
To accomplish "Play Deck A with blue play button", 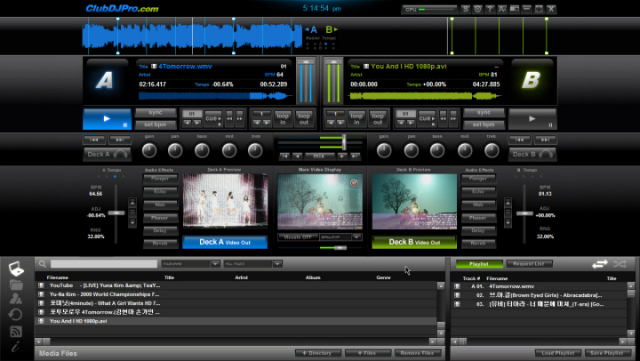I will click(x=107, y=119).
